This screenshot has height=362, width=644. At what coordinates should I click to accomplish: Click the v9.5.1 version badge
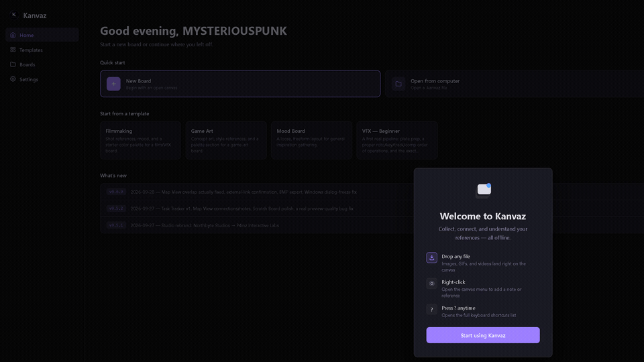(116, 225)
